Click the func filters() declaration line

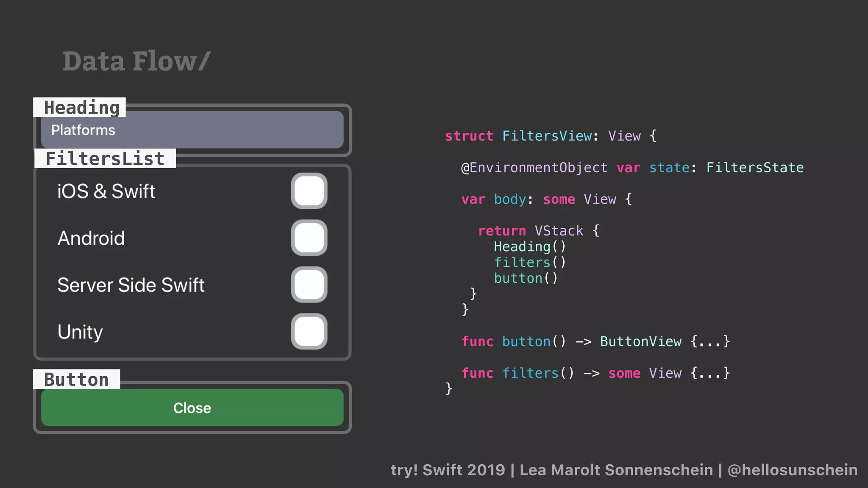pyautogui.click(x=595, y=373)
